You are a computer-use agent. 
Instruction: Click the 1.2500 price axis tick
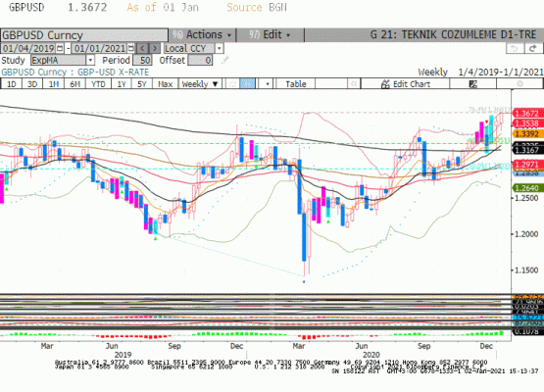pos(526,198)
